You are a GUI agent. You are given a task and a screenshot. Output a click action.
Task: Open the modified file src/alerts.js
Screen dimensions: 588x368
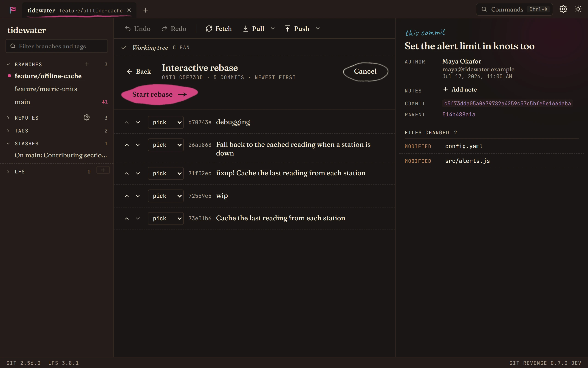[x=492, y=161]
